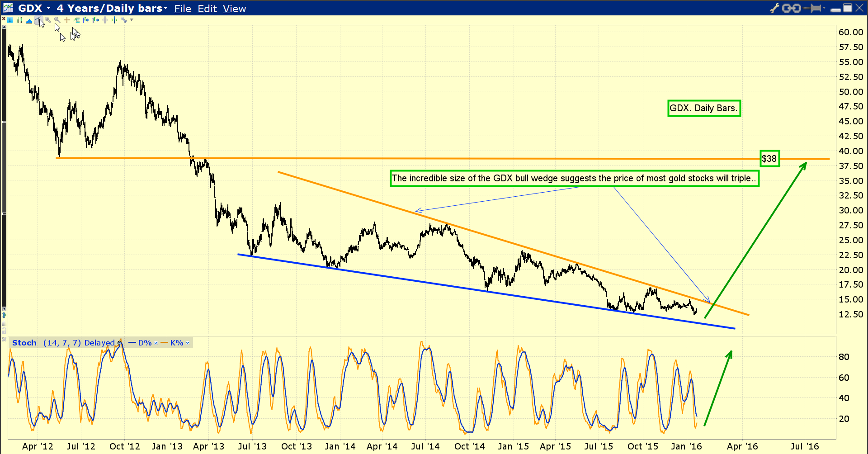
Task: Select the trendline drawing tool
Action: tap(38, 20)
